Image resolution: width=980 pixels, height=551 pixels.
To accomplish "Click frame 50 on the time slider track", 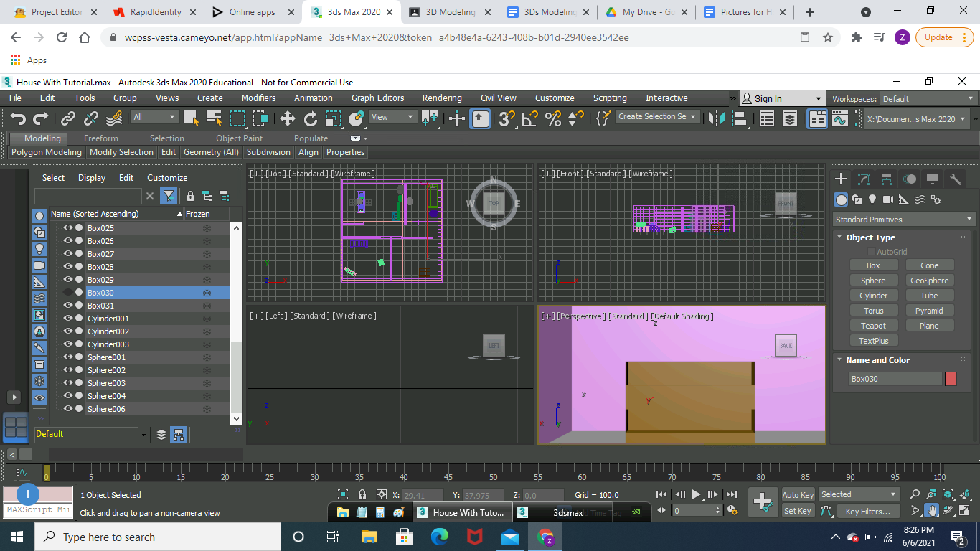I will [493, 472].
